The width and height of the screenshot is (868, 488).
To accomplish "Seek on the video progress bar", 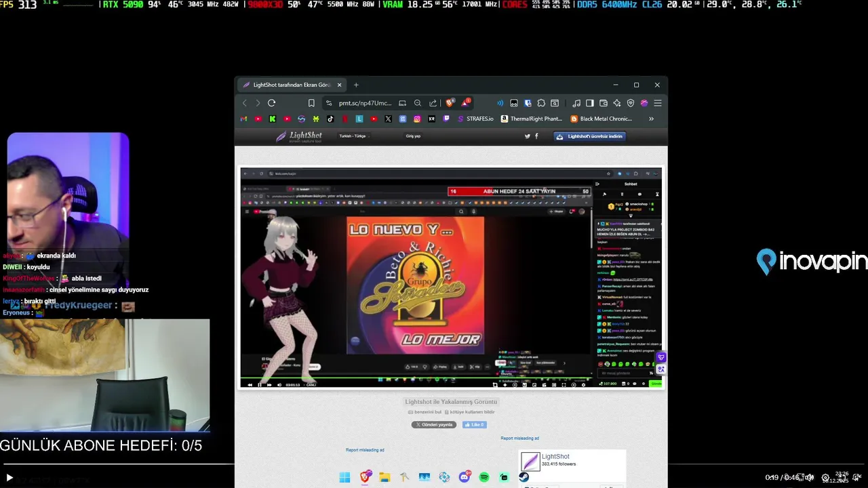I will pyautogui.click(x=434, y=465).
